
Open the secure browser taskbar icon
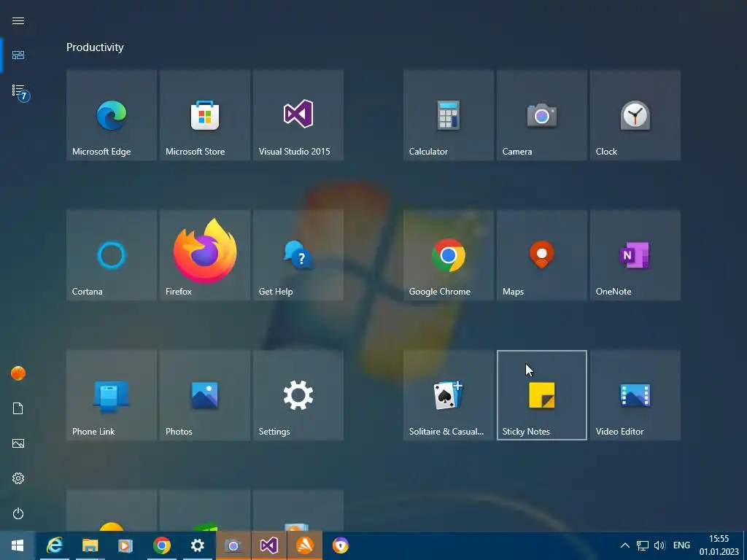(x=340, y=545)
